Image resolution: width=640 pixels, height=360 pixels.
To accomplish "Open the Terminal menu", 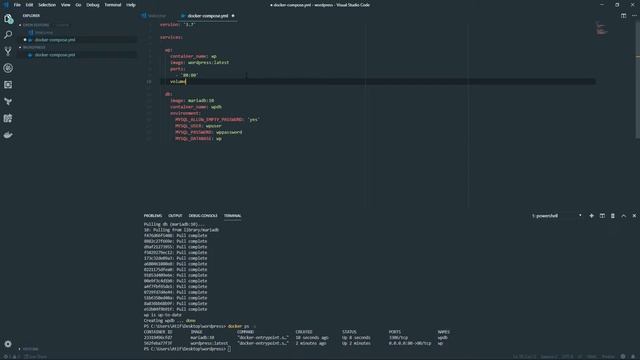I will click(113, 5).
